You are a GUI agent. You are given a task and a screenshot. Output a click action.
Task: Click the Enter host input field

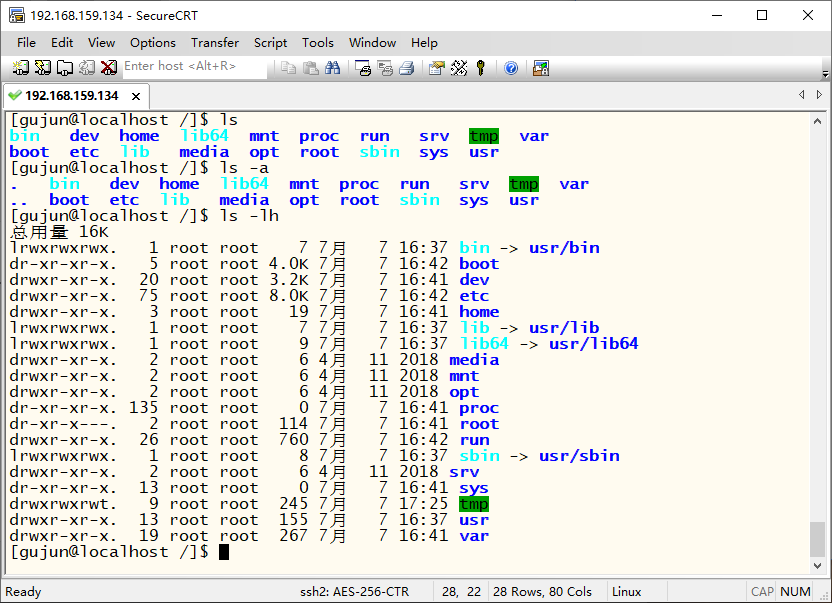coord(193,67)
